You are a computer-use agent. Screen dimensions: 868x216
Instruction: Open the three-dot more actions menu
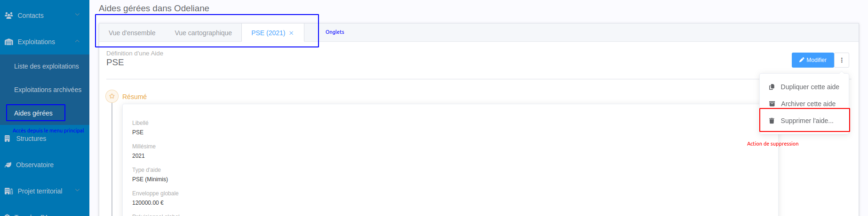coord(842,60)
